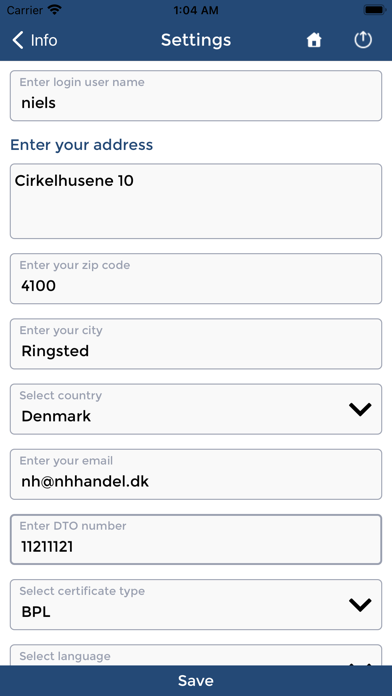Viewport: 392px width, 696px height.
Task: Expand the certificate type chevron
Action: point(360,605)
